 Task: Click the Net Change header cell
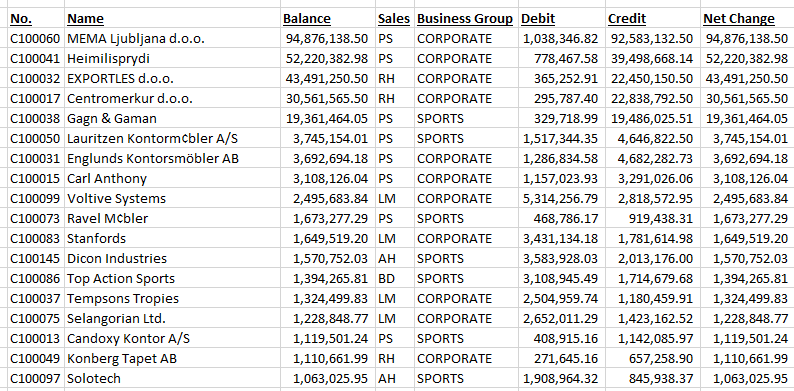click(747, 19)
